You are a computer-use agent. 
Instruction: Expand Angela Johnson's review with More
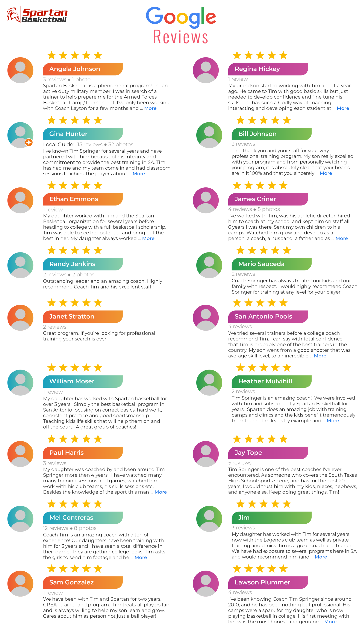pyautogui.click(x=150, y=108)
